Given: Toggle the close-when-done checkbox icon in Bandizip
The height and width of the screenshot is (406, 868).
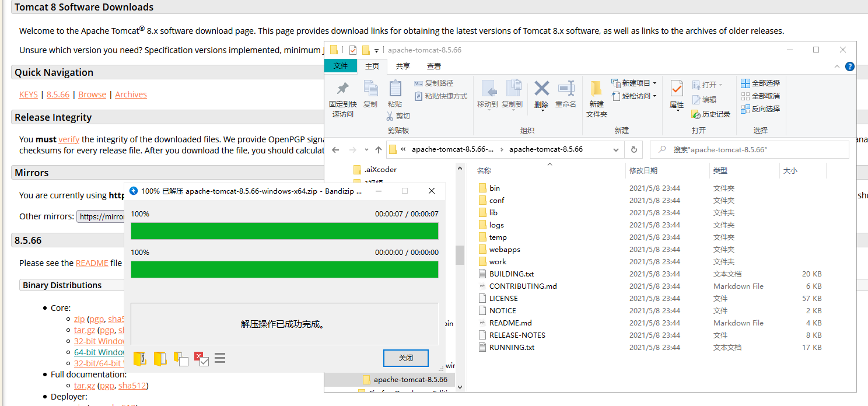Looking at the screenshot, I should 201,358.
